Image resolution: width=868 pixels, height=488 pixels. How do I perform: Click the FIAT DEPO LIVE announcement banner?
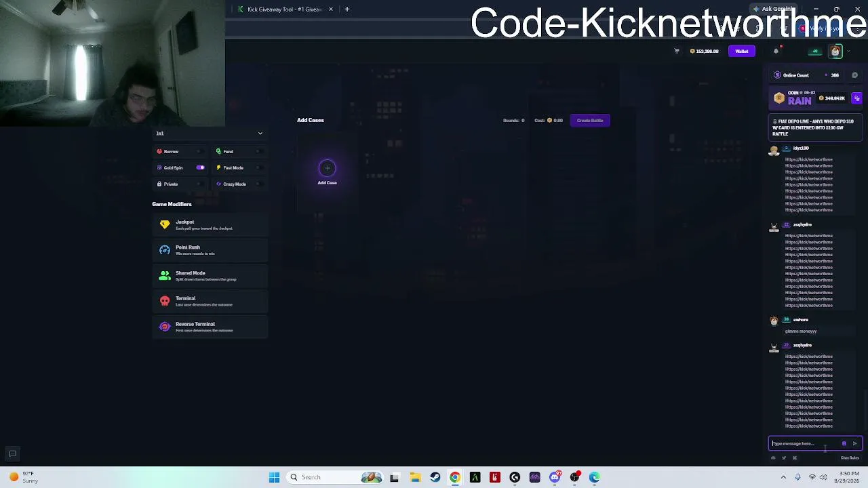pos(816,127)
